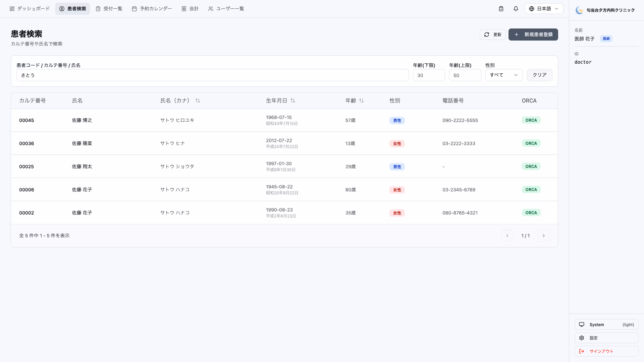Select カルテ番号 00025

click(x=26, y=167)
